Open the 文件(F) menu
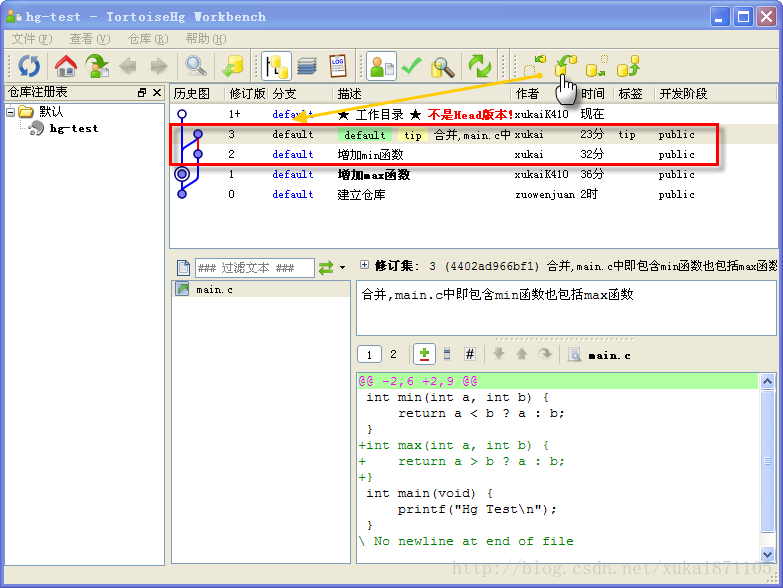Viewport: 783px width, 588px height. click(x=32, y=38)
